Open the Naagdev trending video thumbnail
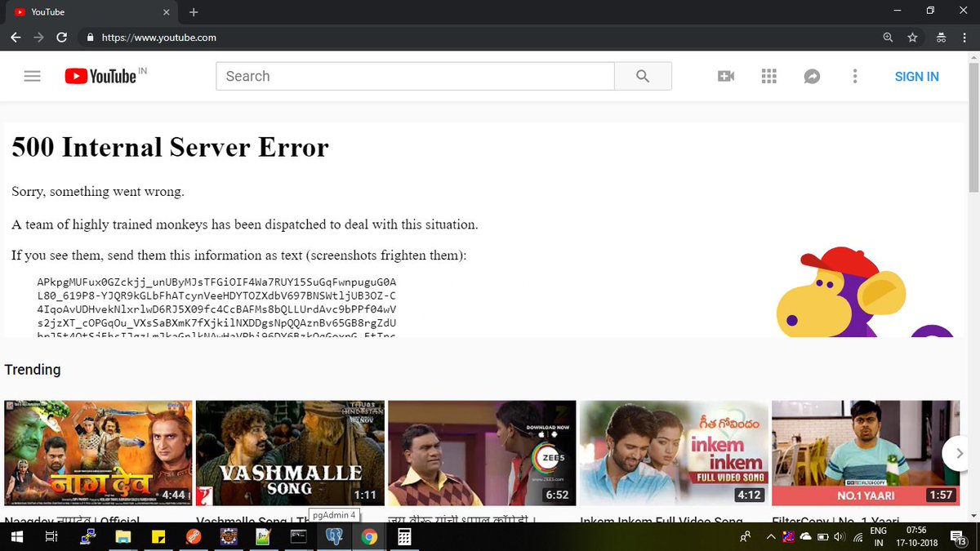The image size is (980, 551). click(x=98, y=453)
